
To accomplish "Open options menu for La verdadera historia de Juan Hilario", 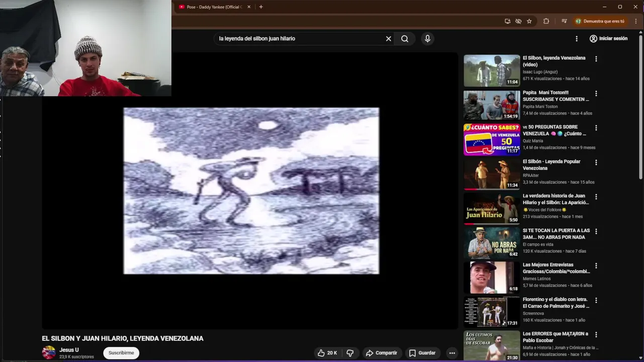I will [596, 197].
